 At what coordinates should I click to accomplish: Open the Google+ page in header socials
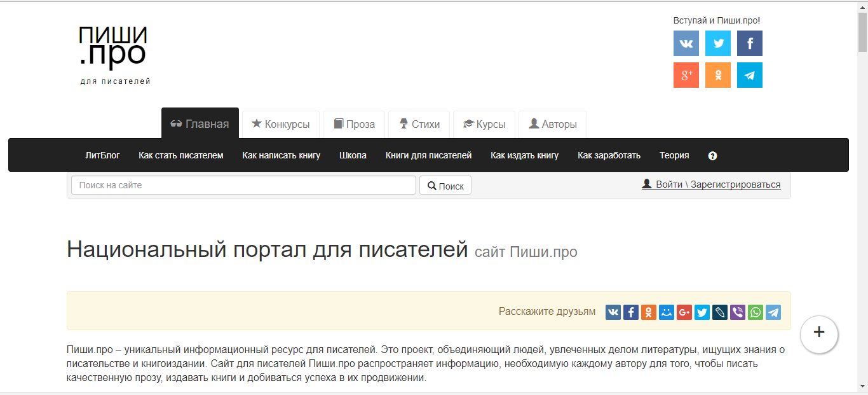click(x=686, y=75)
